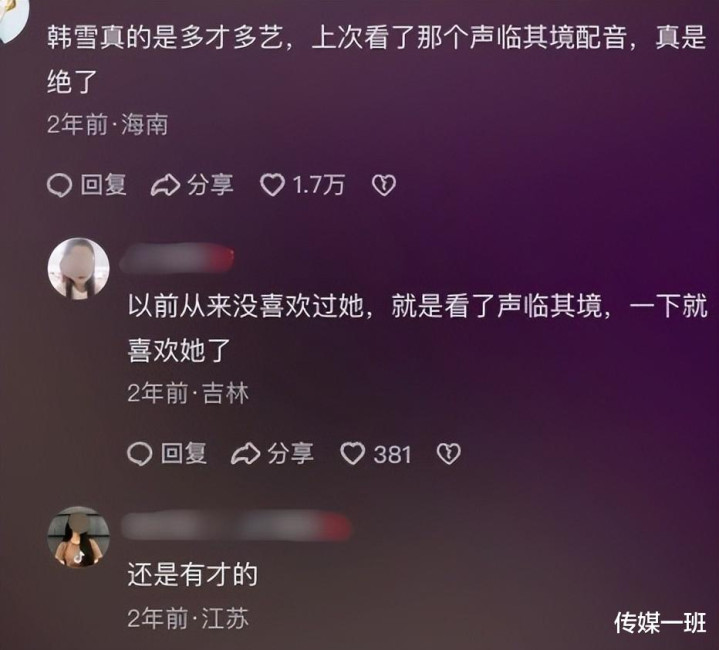
Task: Tap the 分享 text on the Hainan comment
Action: coord(210,185)
